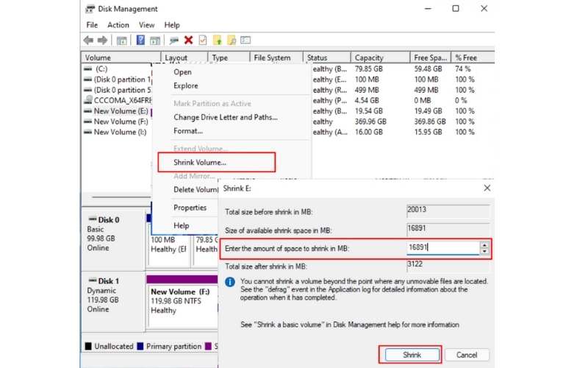Click the checkmark properties toolbar icon
The image size is (588, 368).
(x=203, y=40)
